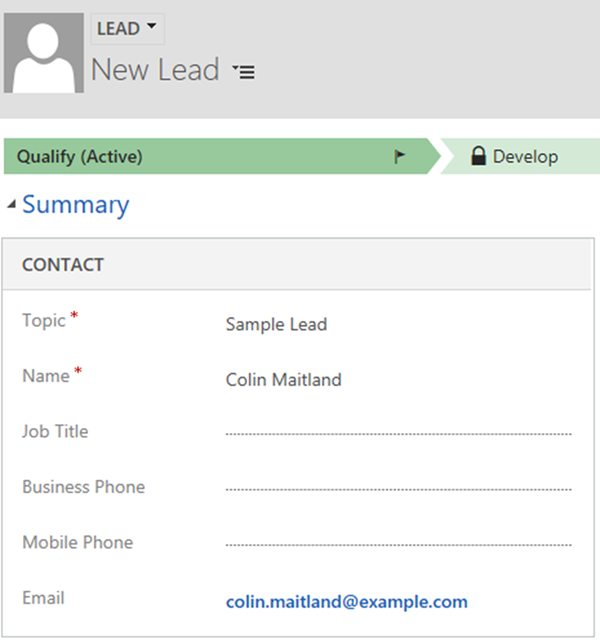Click the empty Job Title field

(x=398, y=433)
